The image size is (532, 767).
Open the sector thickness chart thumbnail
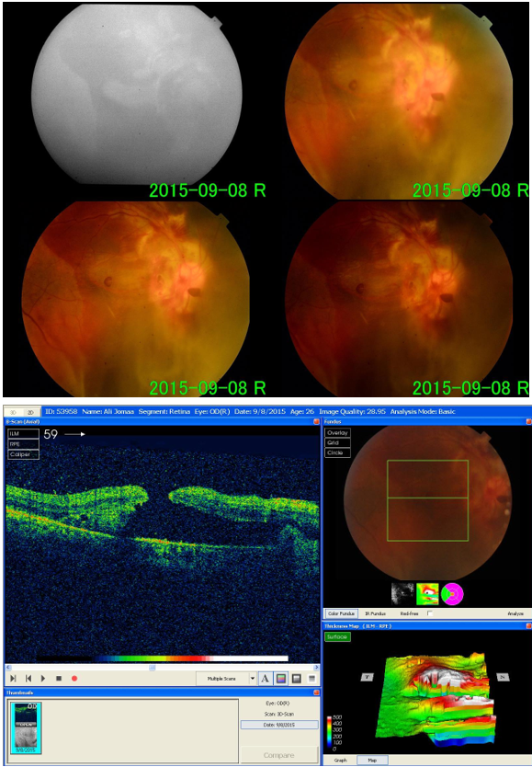click(452, 594)
